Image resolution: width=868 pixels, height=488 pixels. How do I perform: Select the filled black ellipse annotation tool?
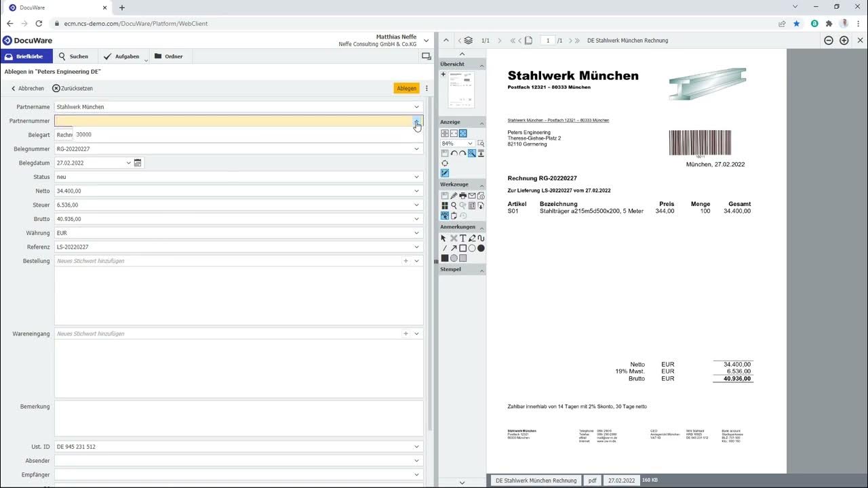coord(481,248)
